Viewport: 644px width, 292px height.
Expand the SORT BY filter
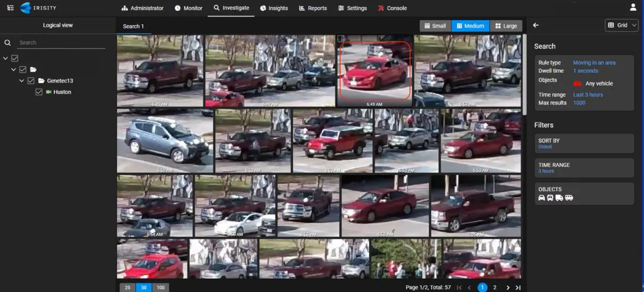[x=584, y=143]
